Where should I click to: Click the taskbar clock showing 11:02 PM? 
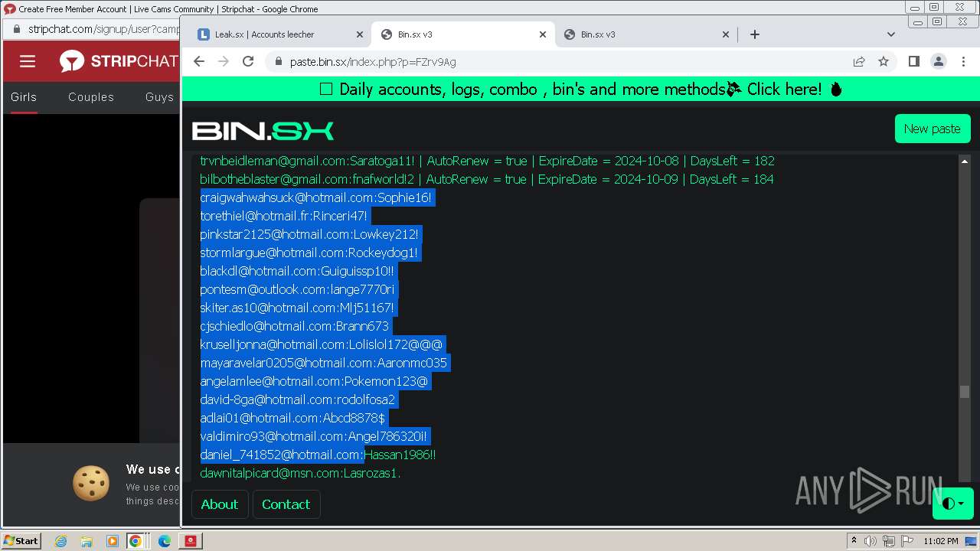point(941,541)
